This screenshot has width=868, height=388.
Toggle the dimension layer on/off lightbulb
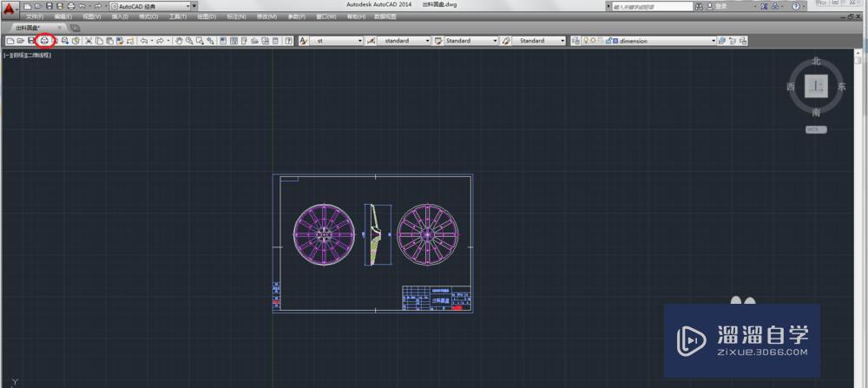[x=586, y=41]
